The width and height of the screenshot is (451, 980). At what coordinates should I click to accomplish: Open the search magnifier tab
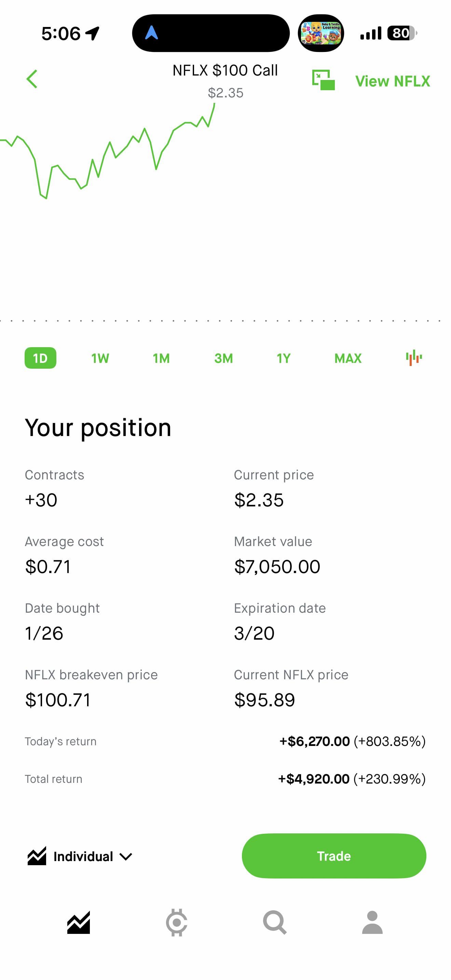tap(275, 922)
